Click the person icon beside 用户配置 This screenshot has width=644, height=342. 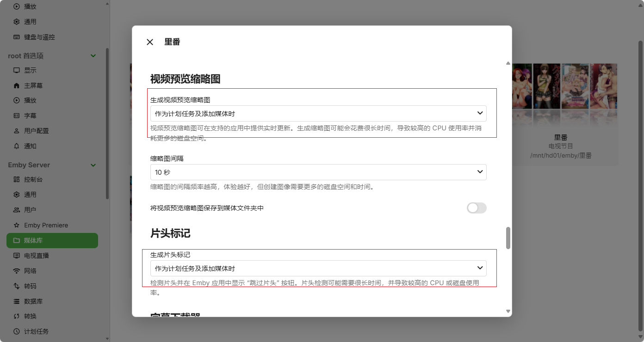coord(17,131)
